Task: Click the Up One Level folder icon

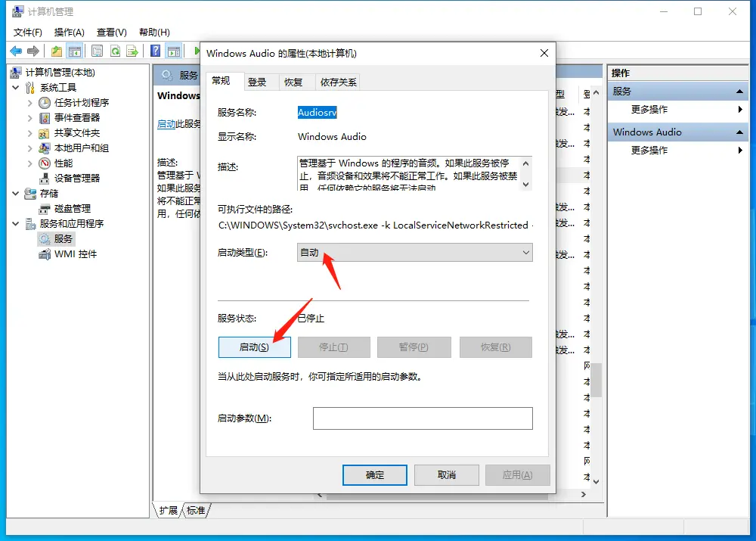Action: [57, 51]
